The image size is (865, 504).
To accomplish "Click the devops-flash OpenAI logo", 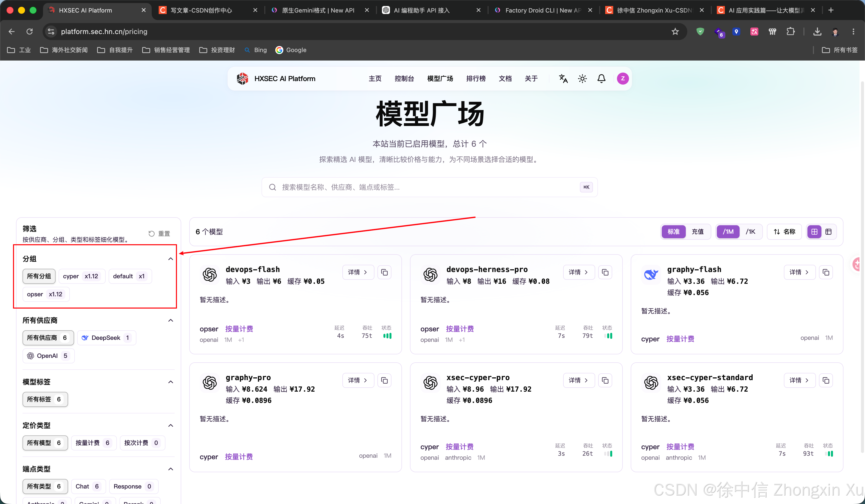I will (x=210, y=275).
